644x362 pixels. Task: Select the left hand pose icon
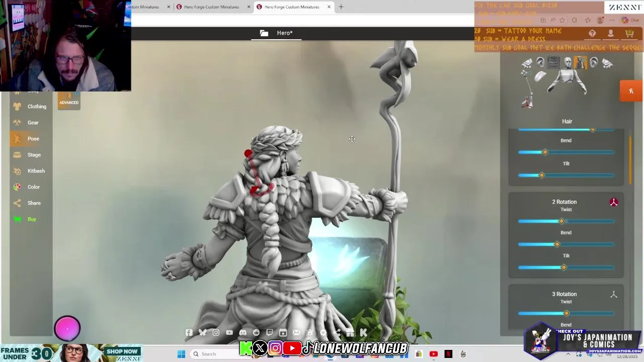[526, 63]
